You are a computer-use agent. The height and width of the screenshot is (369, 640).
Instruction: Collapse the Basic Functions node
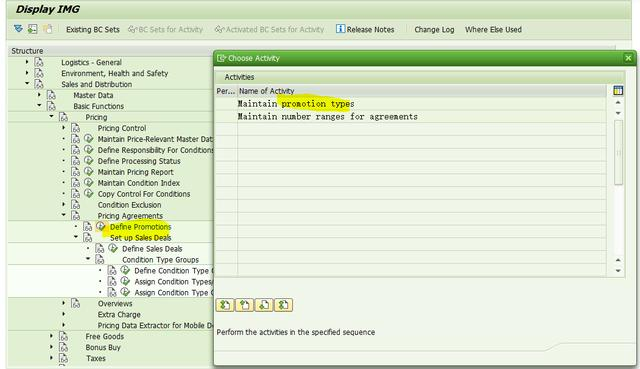pos(39,105)
